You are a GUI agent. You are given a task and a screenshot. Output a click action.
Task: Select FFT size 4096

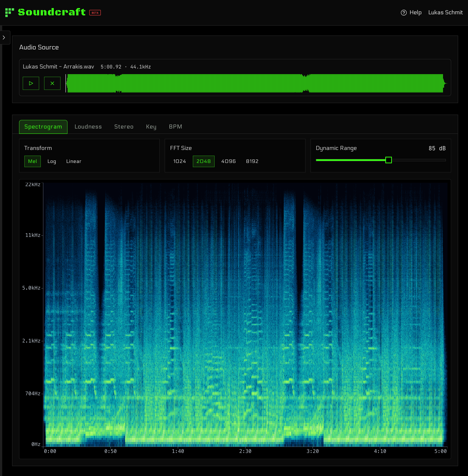coord(228,161)
